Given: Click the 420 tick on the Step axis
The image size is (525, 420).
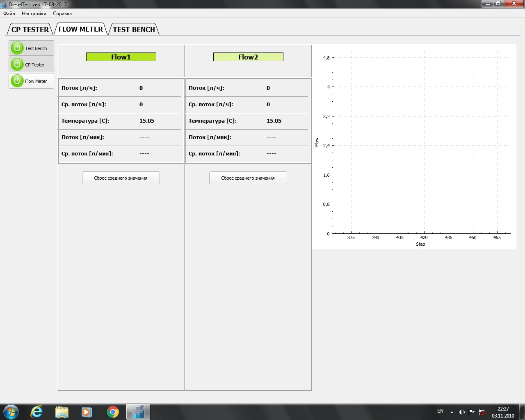Looking at the screenshot, I should 424,237.
